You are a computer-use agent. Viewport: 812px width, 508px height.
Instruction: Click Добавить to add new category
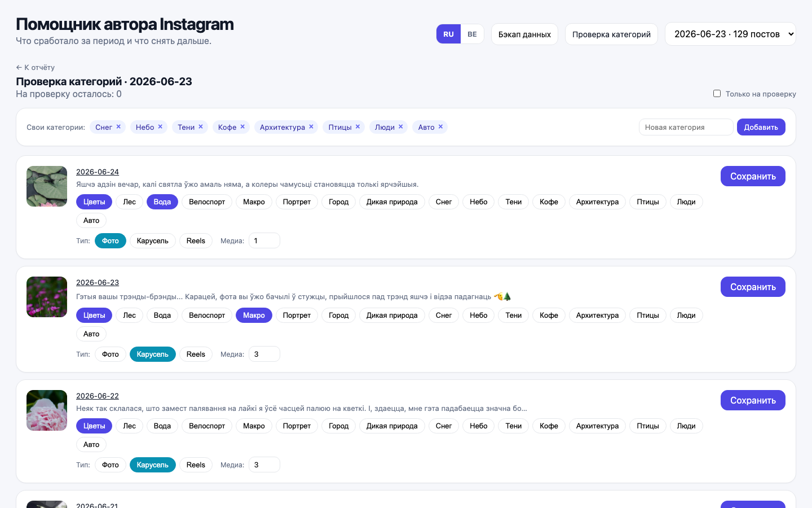(761, 127)
